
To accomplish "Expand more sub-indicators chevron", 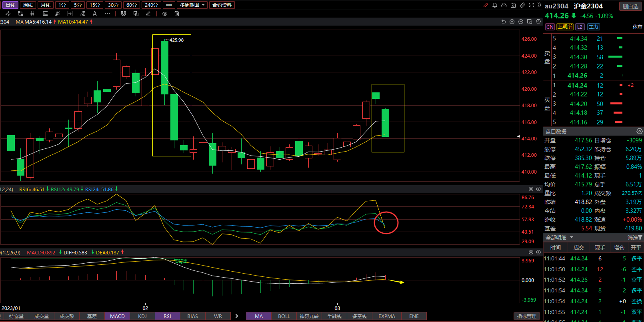I will pyautogui.click(x=237, y=316).
